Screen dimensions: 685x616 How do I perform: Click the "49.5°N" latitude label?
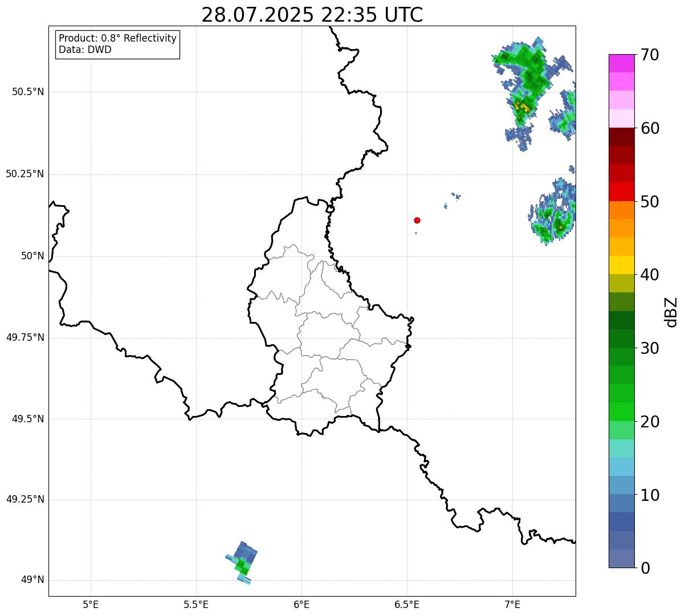tap(28, 419)
